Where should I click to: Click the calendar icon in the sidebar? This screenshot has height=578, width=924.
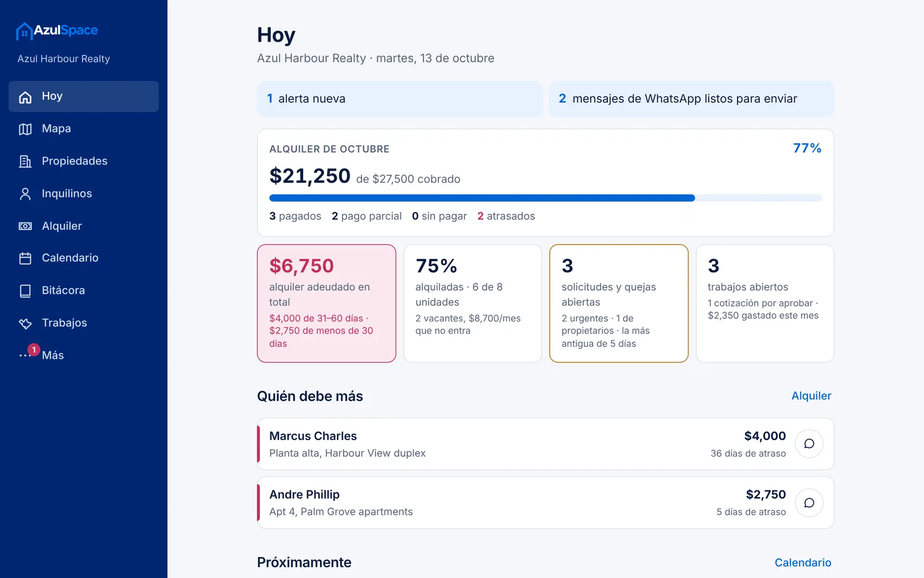coord(25,258)
